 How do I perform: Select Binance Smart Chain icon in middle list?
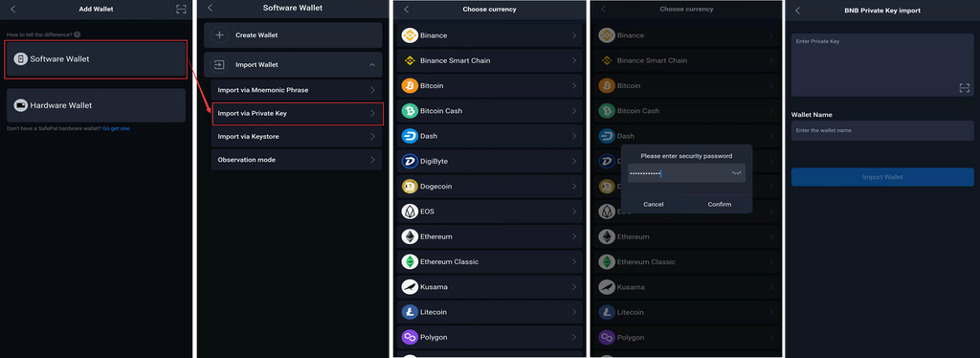(x=410, y=60)
